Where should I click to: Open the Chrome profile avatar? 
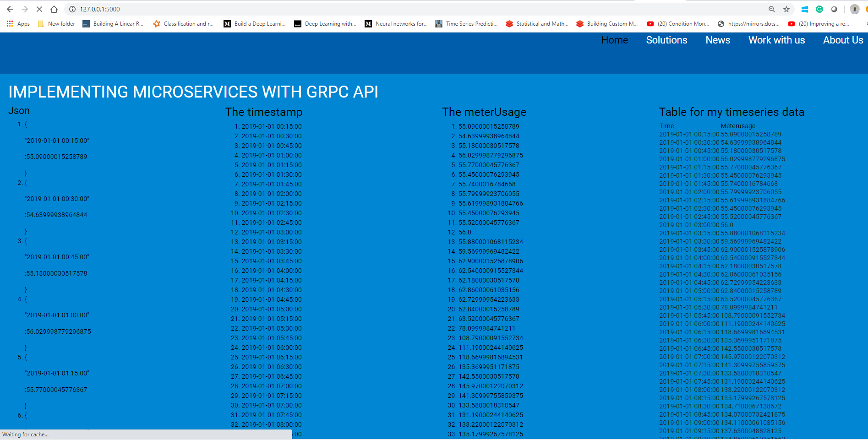click(854, 9)
